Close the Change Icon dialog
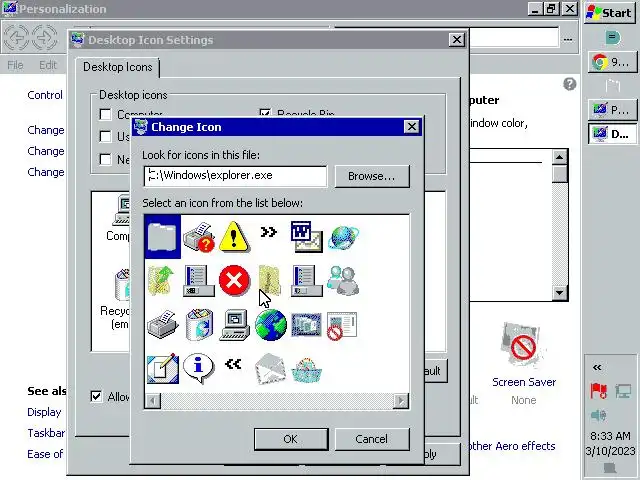The width and height of the screenshot is (640, 480). pyautogui.click(x=411, y=127)
